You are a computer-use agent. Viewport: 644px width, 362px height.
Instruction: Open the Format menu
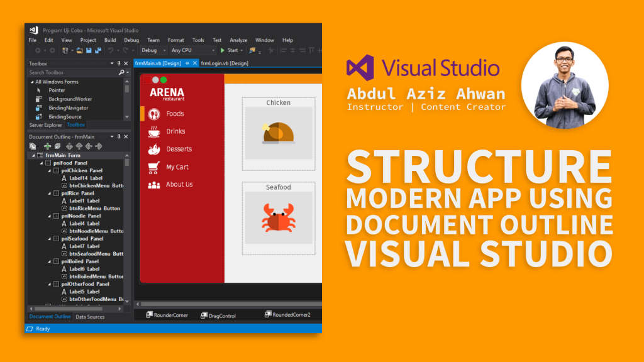(x=176, y=40)
